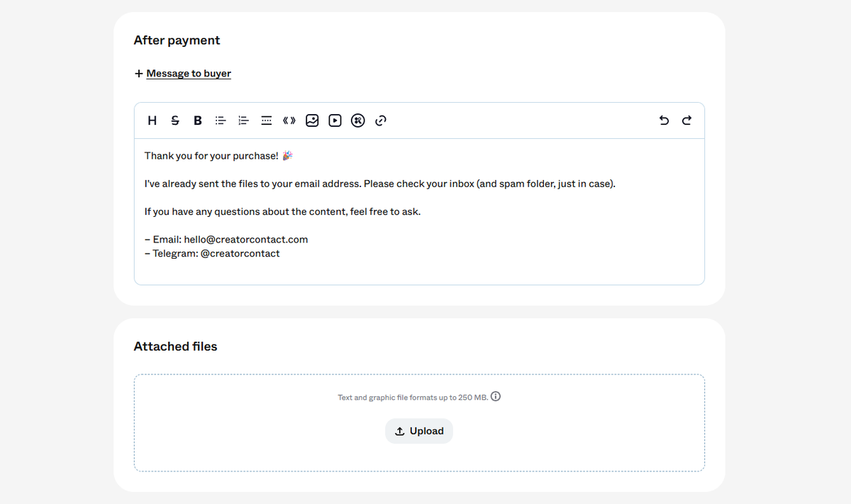Click the 'If you have any questions' line
Image resolution: width=851 pixels, height=504 pixels.
pyautogui.click(x=282, y=211)
